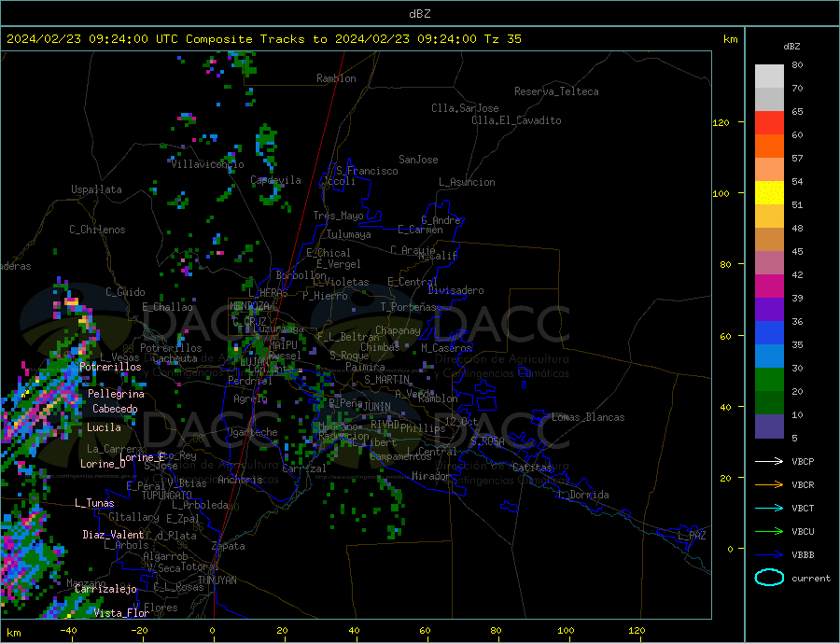840x643 pixels.
Task: Click the 'Tres_Mayo' map label
Action: click(x=338, y=216)
